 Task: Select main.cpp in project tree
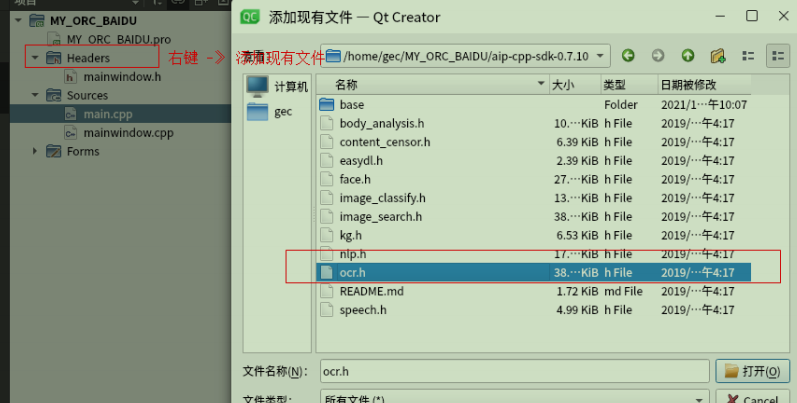coord(108,114)
